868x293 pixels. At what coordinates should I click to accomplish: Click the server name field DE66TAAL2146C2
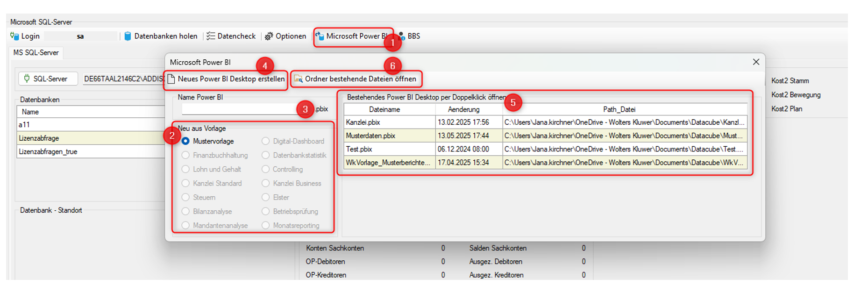point(124,79)
